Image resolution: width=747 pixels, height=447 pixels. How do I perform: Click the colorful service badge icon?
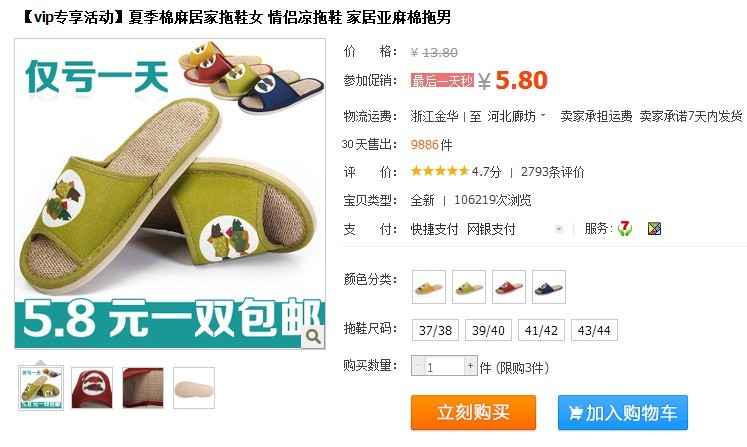(655, 229)
